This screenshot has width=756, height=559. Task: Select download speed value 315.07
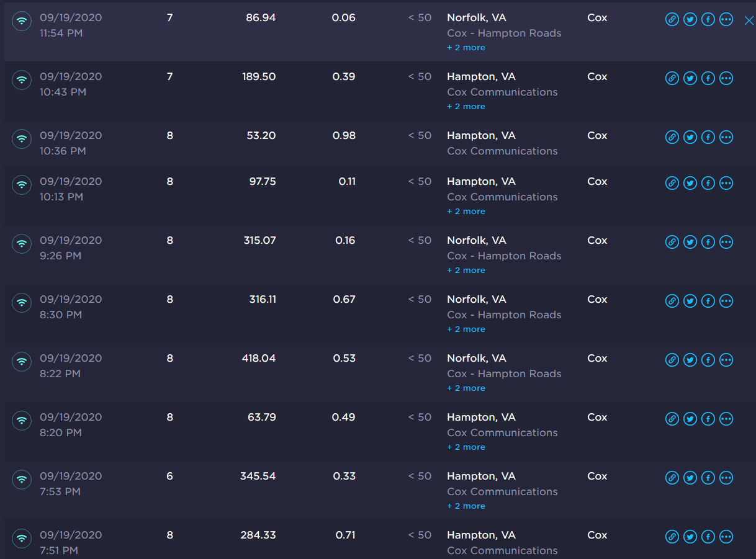260,240
